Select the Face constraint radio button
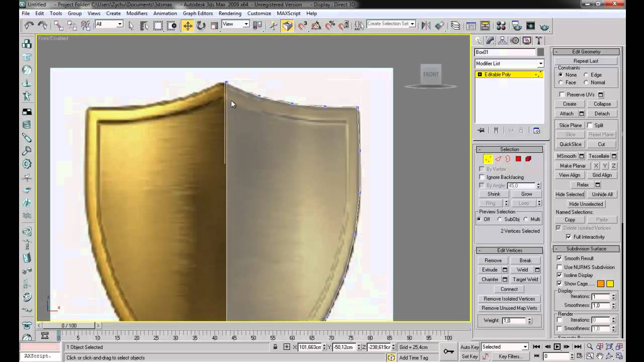Image resolution: width=644 pixels, height=362 pixels. [x=561, y=82]
